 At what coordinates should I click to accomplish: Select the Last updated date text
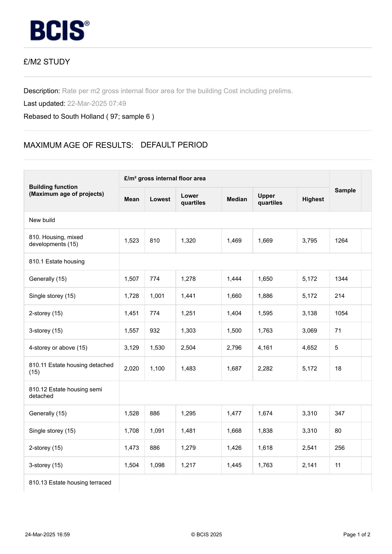point(97,104)
